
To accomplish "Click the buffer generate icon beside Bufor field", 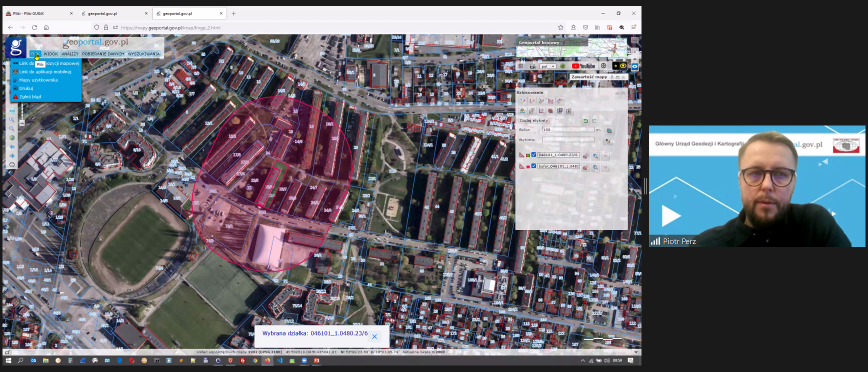I will [608, 130].
